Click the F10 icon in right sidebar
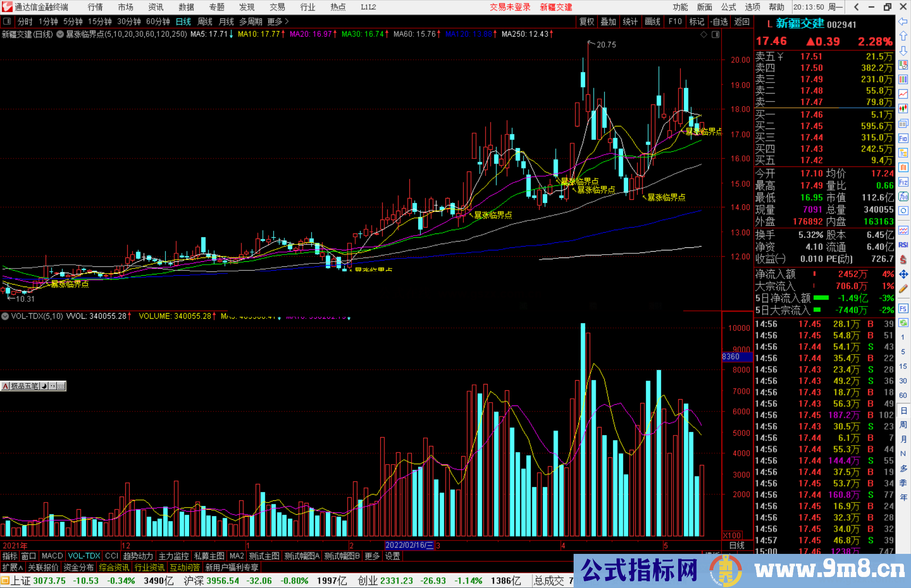Viewport: 911px width, 588px height. pyautogui.click(x=903, y=138)
